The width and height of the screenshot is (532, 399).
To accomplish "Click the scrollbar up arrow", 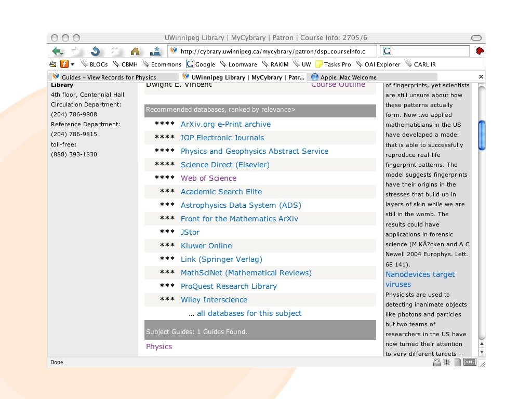I will pos(482,344).
